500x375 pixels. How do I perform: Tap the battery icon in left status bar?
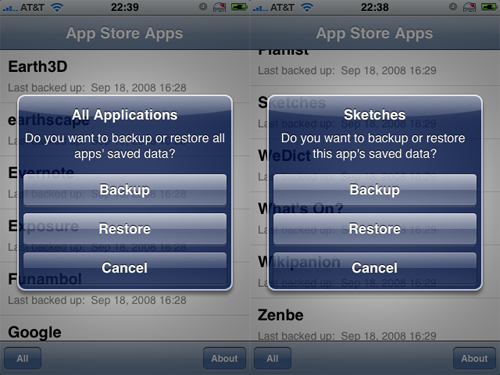coord(239,7)
